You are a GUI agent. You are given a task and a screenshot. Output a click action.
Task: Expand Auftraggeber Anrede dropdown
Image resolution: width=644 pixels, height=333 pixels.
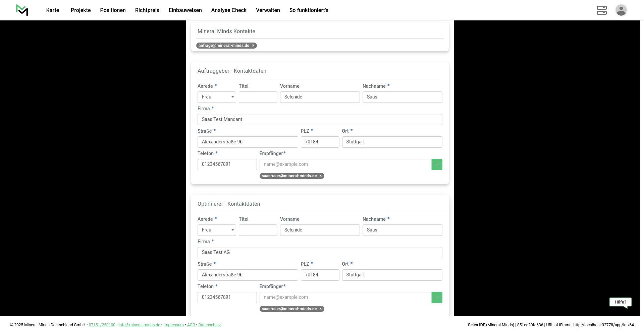click(217, 97)
